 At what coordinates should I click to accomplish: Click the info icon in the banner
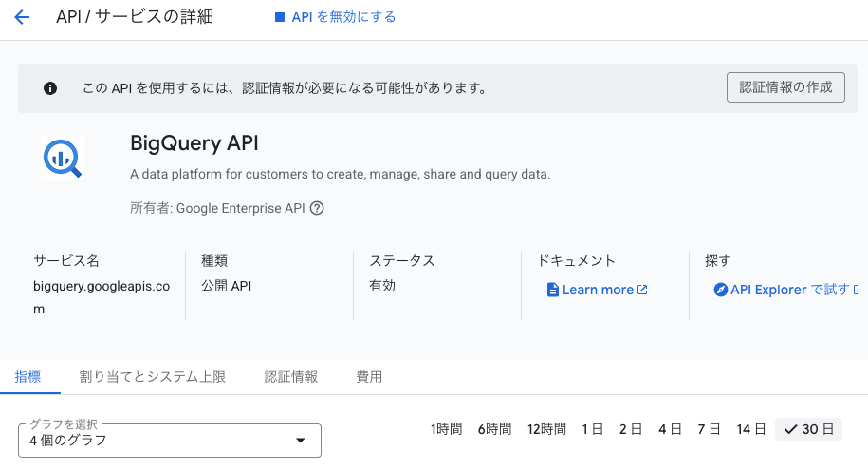coord(50,88)
